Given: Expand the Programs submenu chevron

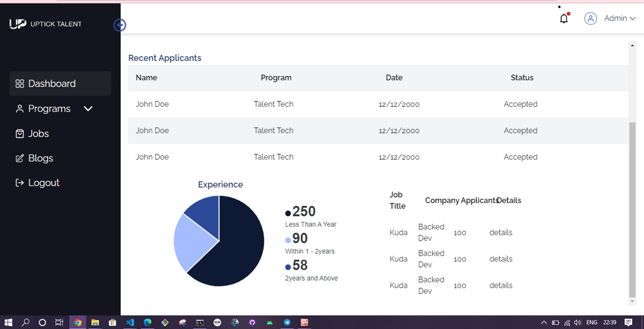Looking at the screenshot, I should pyautogui.click(x=88, y=109).
